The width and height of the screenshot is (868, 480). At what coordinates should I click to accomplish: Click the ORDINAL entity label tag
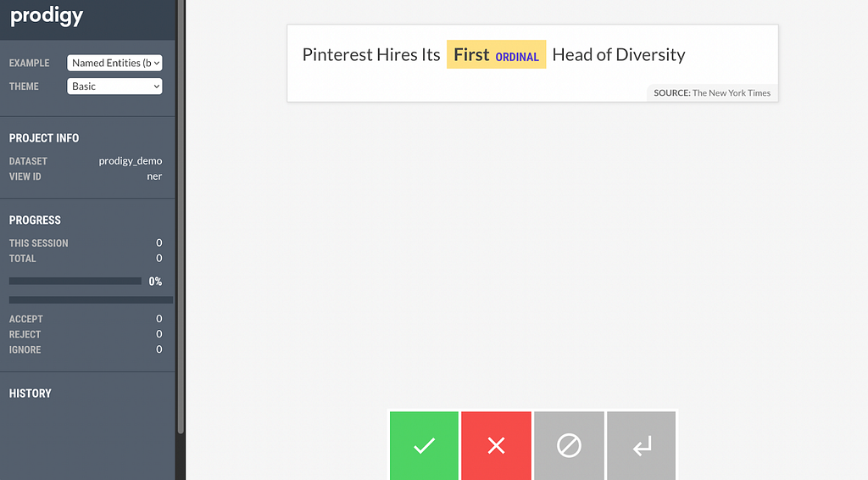click(x=517, y=57)
